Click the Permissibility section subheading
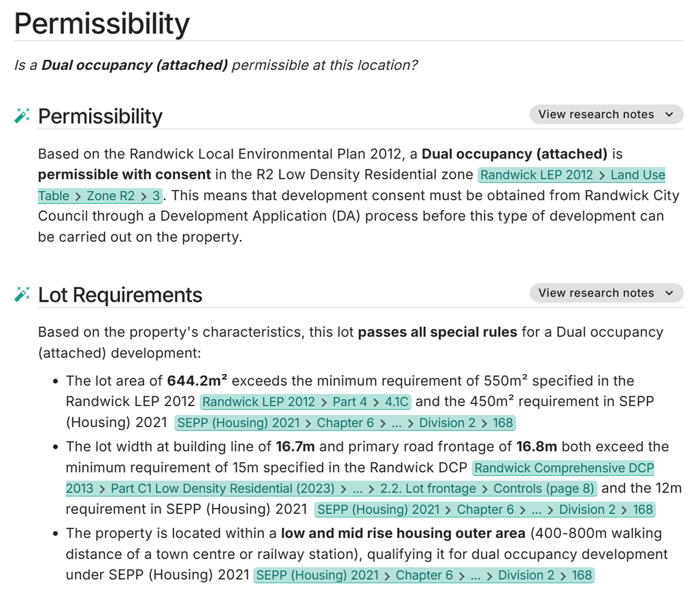Viewport: 700px width, 612px height. pos(100,116)
